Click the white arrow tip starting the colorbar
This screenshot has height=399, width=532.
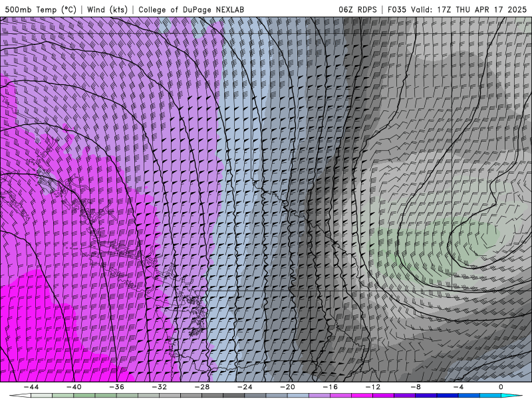[20, 396]
